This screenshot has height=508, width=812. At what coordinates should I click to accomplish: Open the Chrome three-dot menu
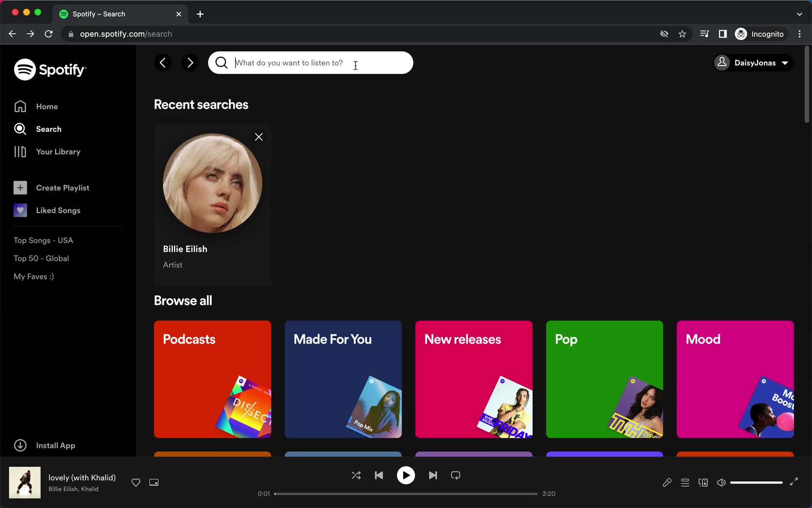pos(799,34)
